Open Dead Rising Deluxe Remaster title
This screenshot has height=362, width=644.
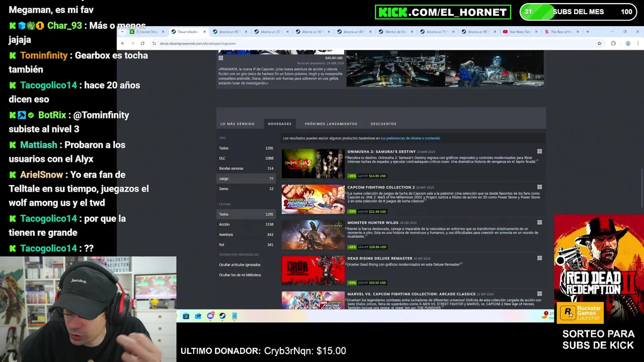click(379, 258)
